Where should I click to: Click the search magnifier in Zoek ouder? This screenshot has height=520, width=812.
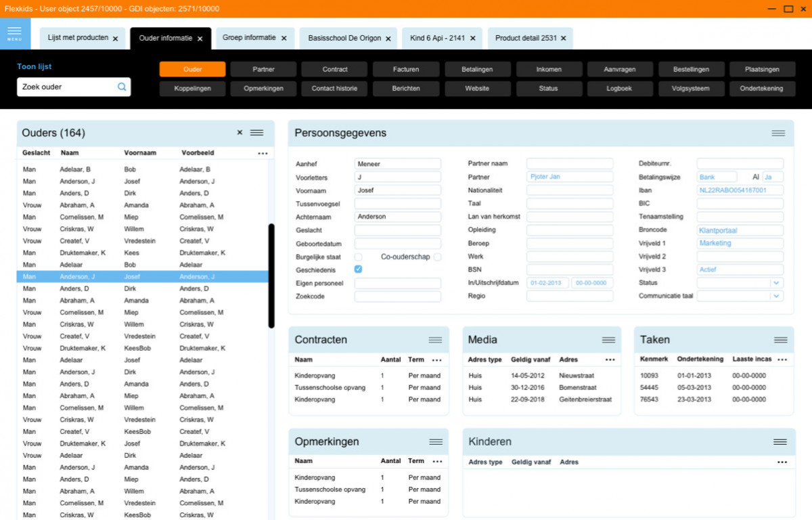pyautogui.click(x=122, y=87)
